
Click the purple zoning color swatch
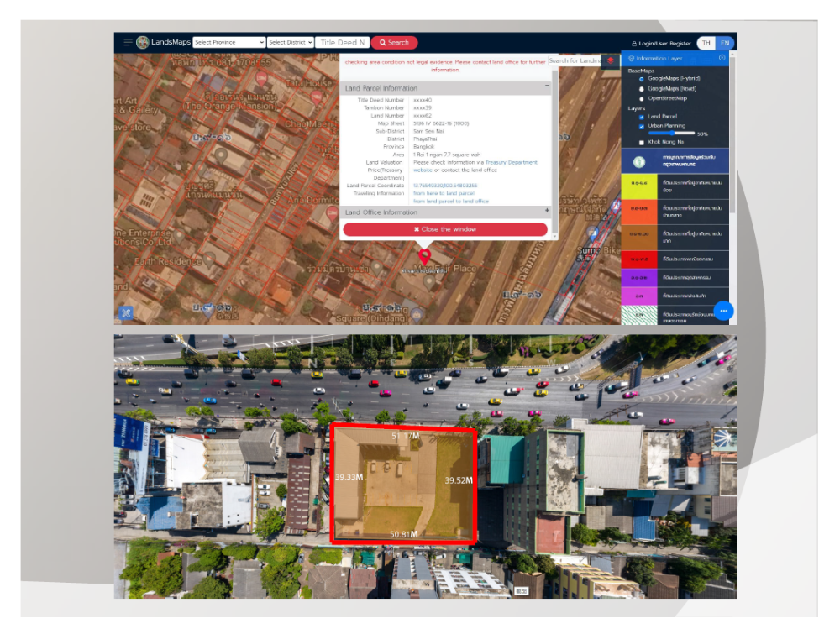pyautogui.click(x=639, y=277)
